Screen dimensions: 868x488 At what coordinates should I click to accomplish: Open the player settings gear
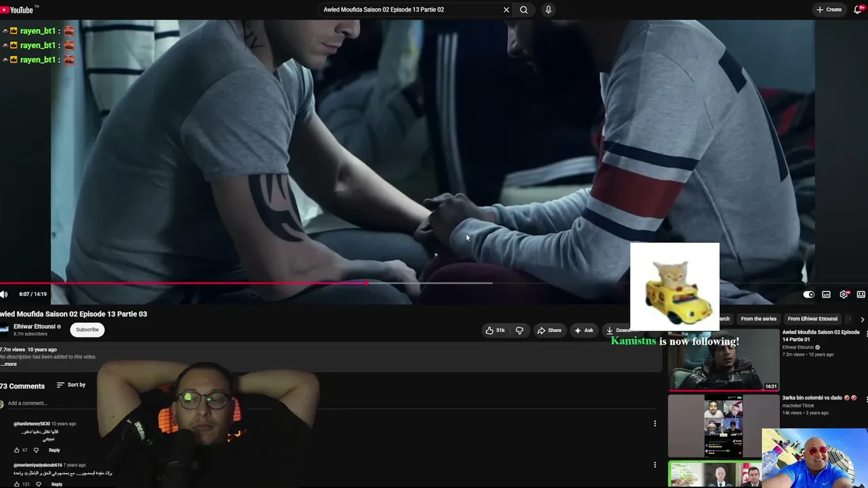(844, 294)
